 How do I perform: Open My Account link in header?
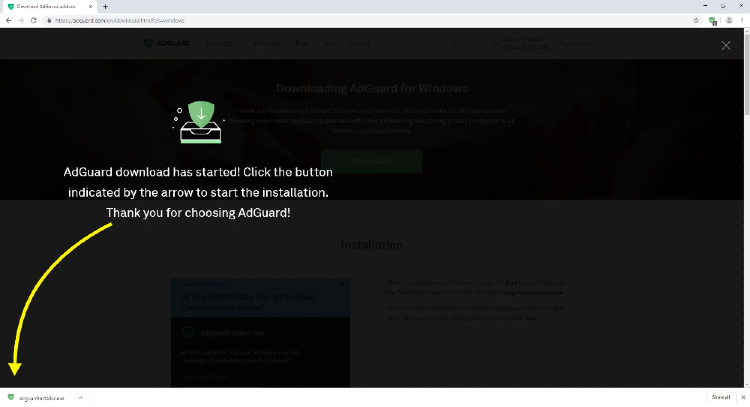click(576, 43)
